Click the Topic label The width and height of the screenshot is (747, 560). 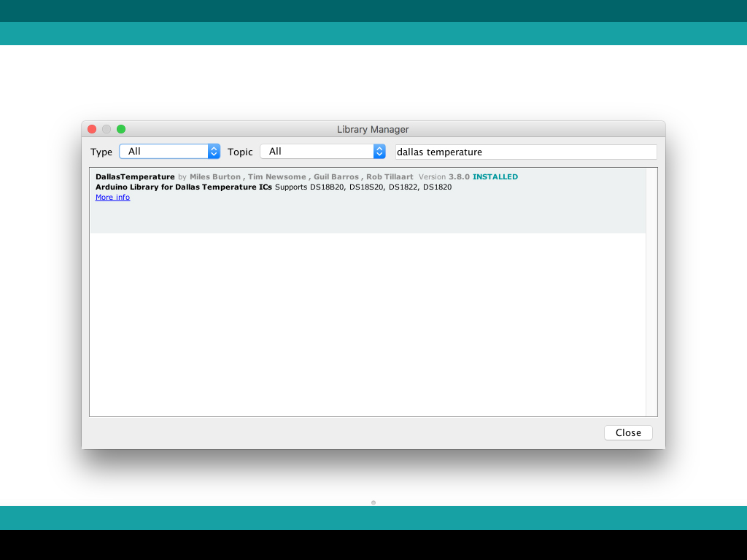(x=239, y=152)
